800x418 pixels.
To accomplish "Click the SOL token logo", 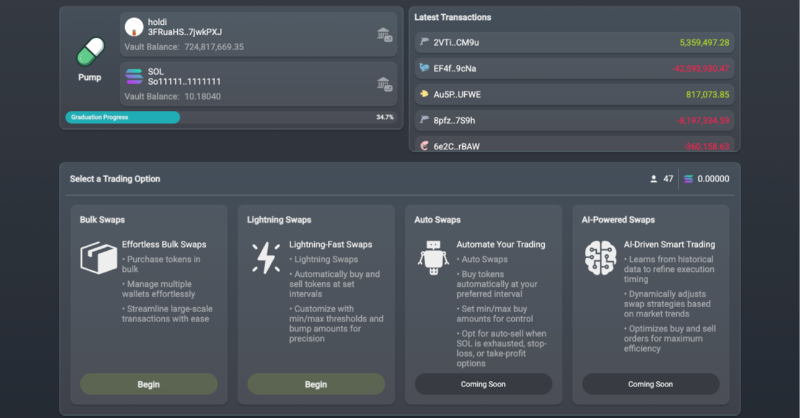I will tap(134, 76).
